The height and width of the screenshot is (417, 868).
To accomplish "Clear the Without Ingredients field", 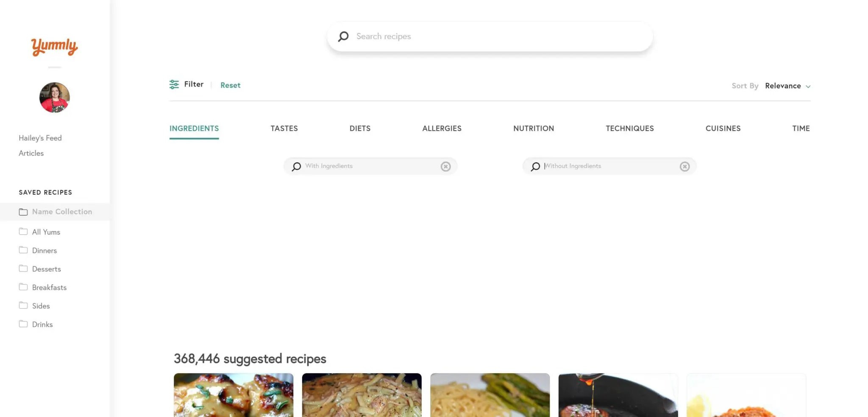I will point(684,166).
